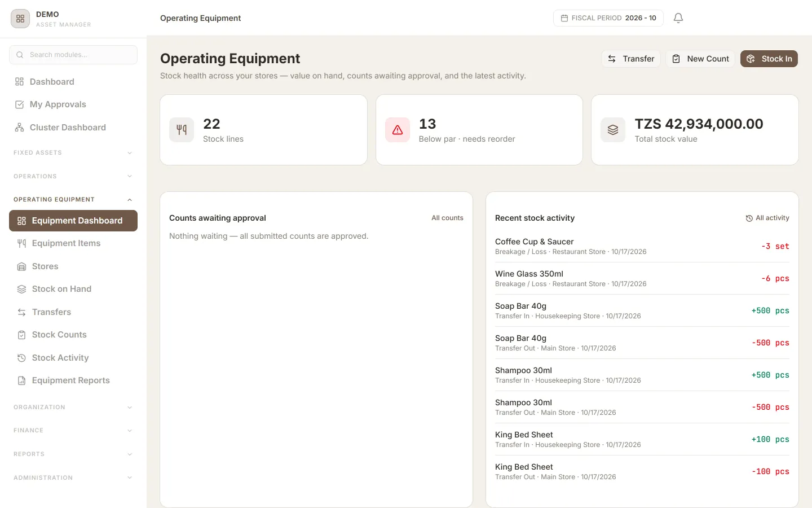This screenshot has width=812, height=508.
Task: Select the Wine Glass 350ml activity row
Action: click(x=642, y=278)
